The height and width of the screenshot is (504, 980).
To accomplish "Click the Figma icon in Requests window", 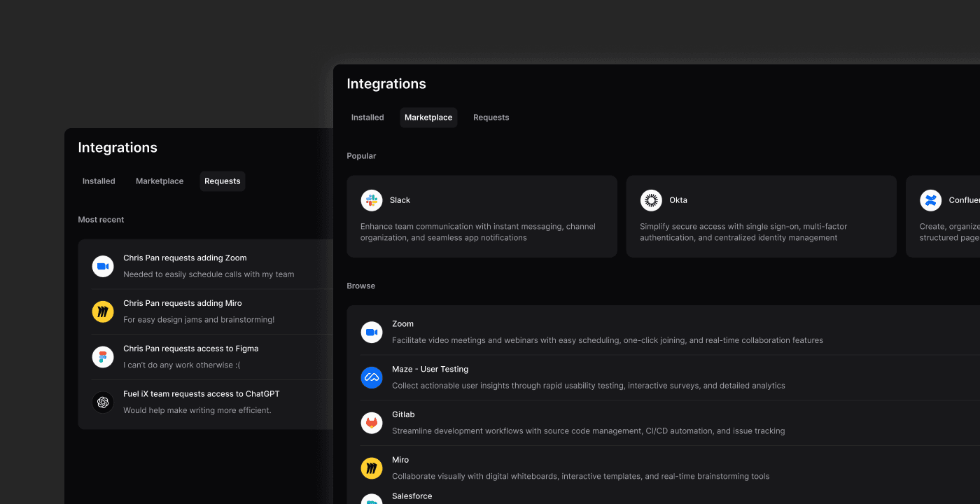I will pos(103,357).
